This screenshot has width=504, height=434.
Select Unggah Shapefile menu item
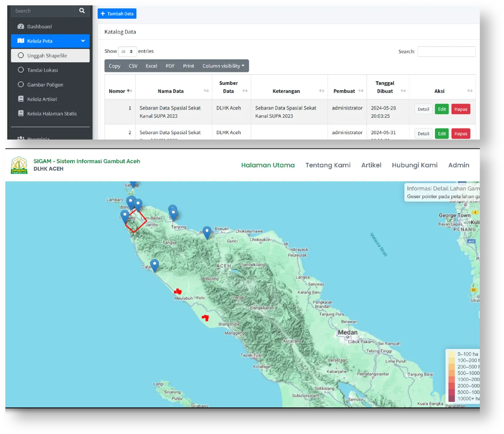50,55
